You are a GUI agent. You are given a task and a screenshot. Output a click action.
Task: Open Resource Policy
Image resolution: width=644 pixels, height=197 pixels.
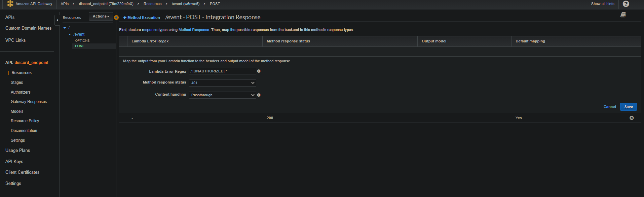coord(25,121)
